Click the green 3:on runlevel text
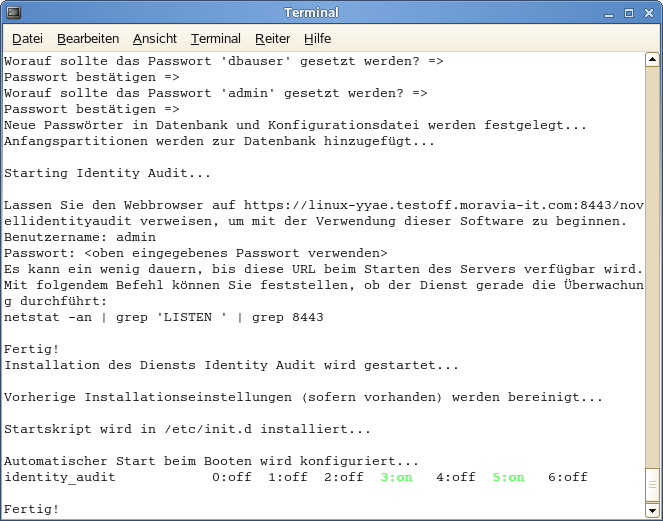Screen dimensions: 663x521 pos(396,477)
